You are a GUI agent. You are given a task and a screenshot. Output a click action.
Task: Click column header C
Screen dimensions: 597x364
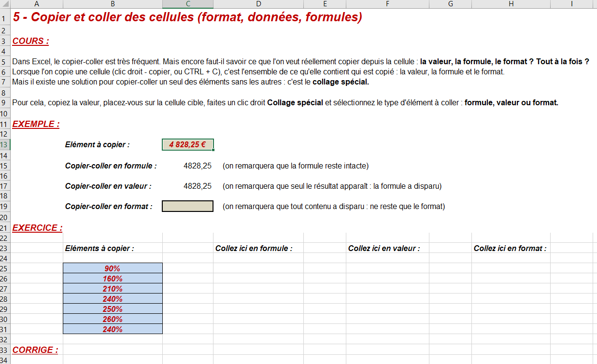pyautogui.click(x=187, y=4)
